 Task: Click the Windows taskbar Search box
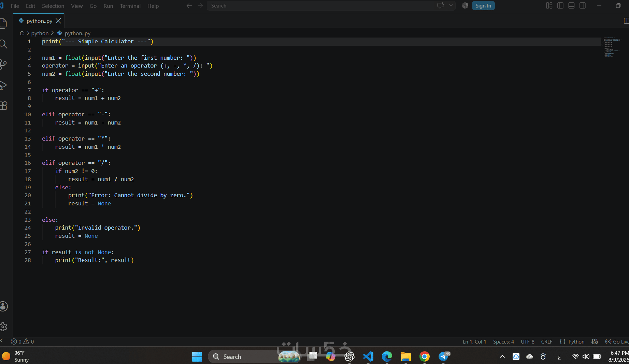(255, 356)
